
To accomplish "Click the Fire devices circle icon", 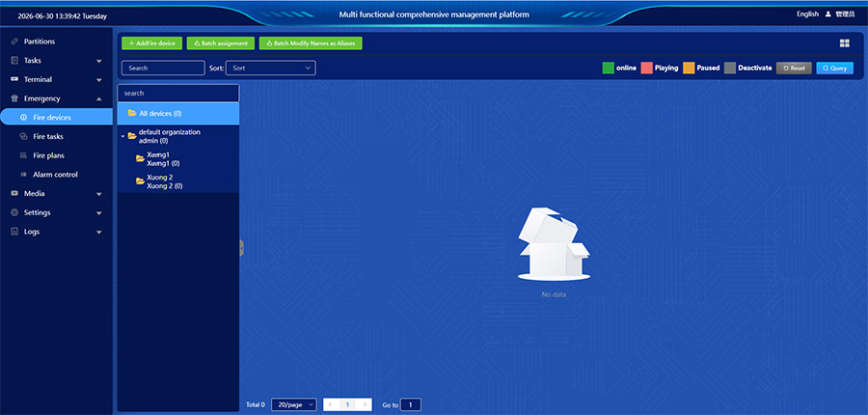I will [x=23, y=118].
